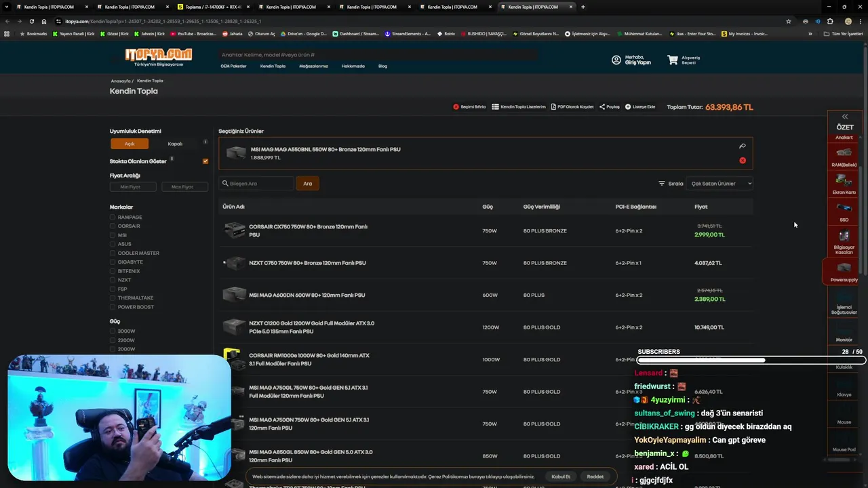Check the CORSAIR brand filter
The width and height of the screenshot is (868, 488).
(113, 226)
